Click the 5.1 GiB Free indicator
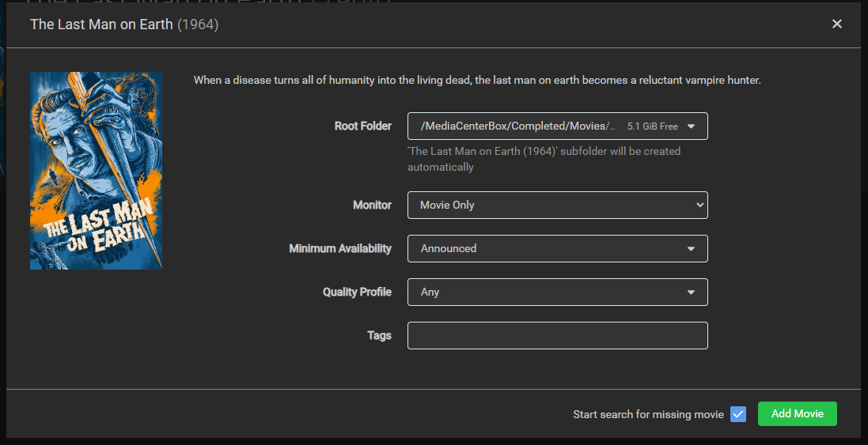This screenshot has height=445, width=868. (x=652, y=126)
